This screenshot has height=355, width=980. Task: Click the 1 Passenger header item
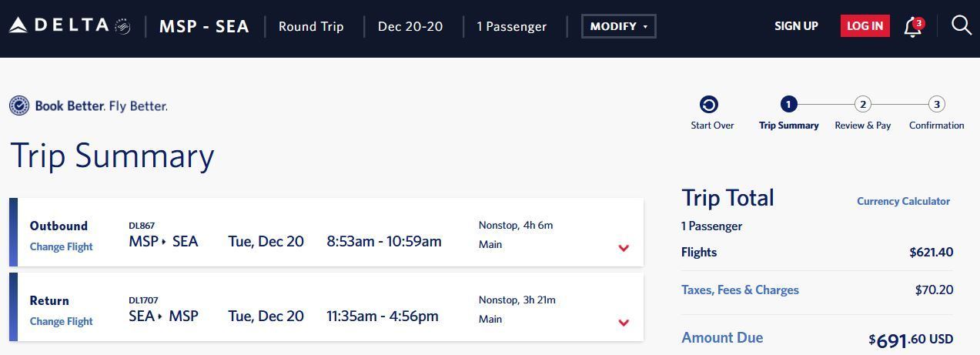pos(512,26)
